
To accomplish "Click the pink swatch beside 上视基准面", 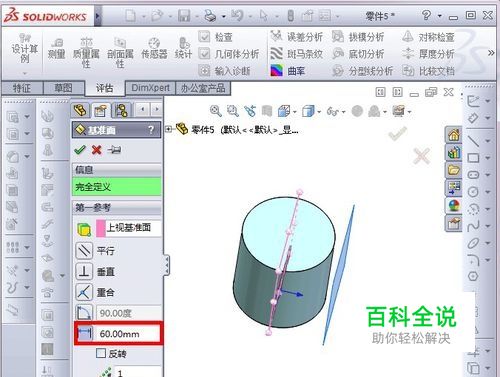I will pos(101,228).
